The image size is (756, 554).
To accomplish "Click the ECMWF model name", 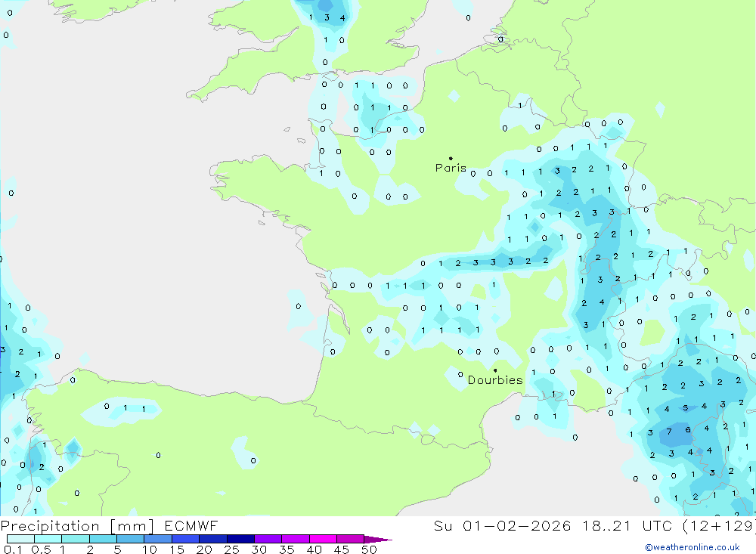I will pos(191,525).
